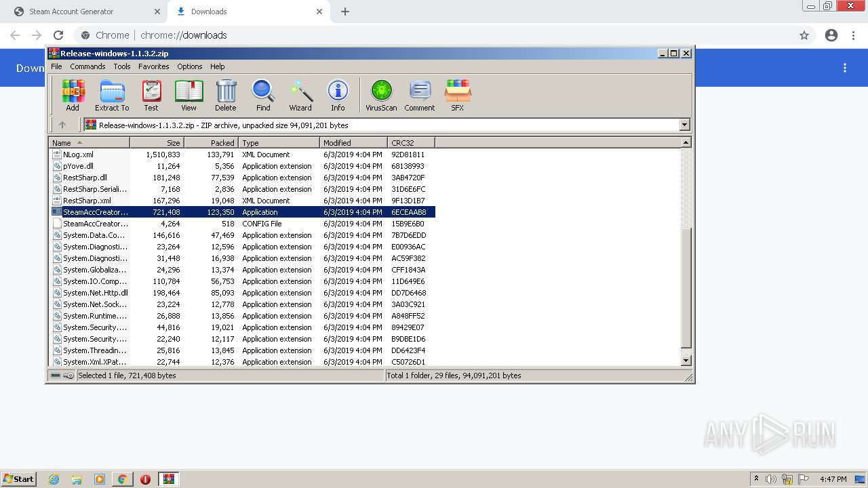
Task: Open the Favorites menu
Action: pos(154,66)
